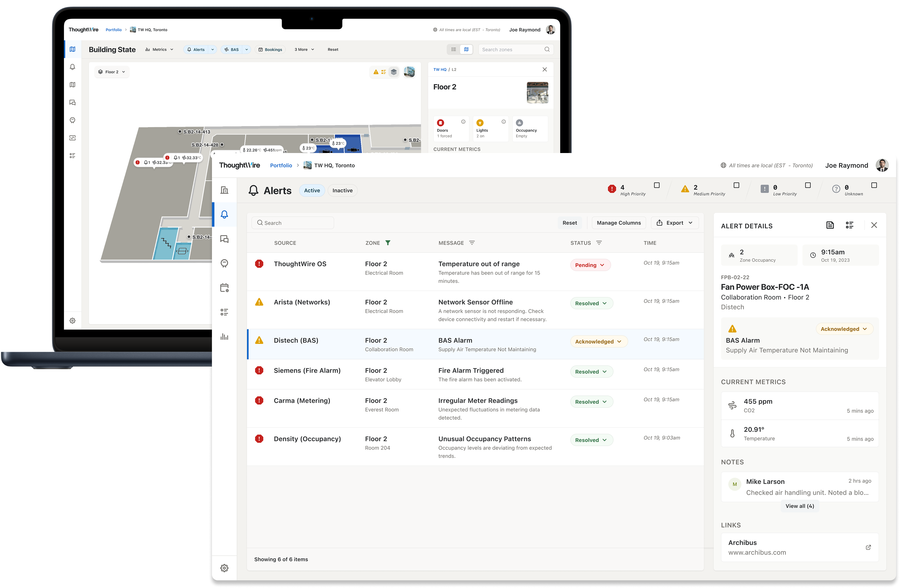Open the chat messages icon in the Alerts window sidebar
The image size is (900, 588).
[x=224, y=239]
